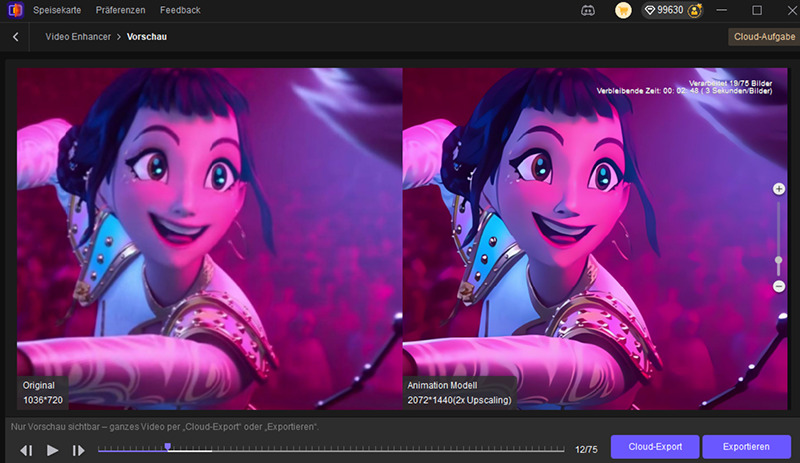The height and width of the screenshot is (463, 800).
Task: Open the Cloud-Aufgabe panel
Action: (764, 37)
